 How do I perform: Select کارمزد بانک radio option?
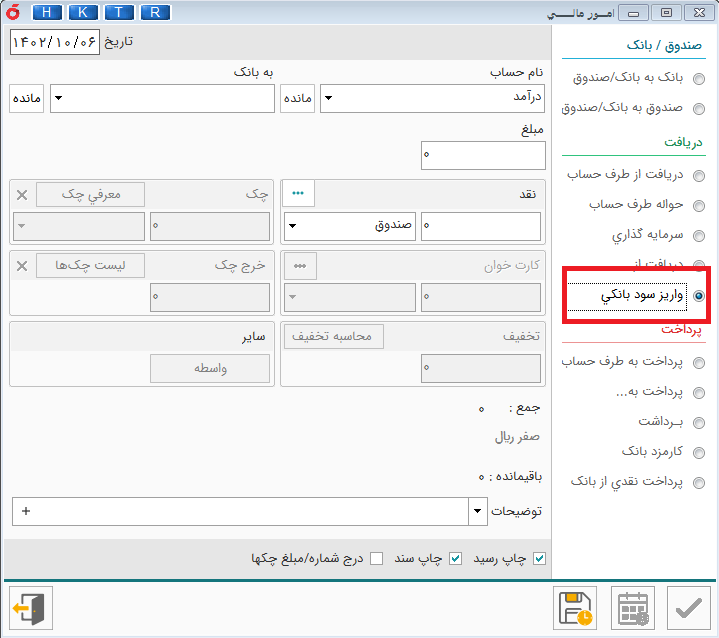coord(699,453)
